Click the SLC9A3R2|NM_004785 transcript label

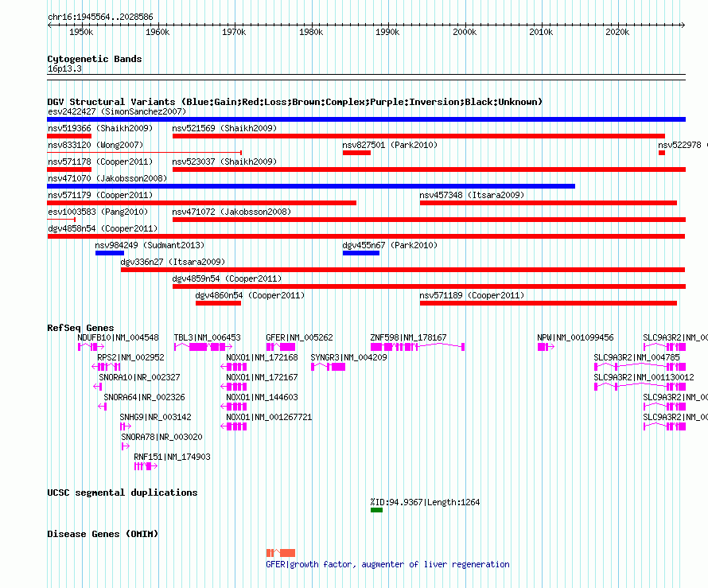[x=636, y=357]
